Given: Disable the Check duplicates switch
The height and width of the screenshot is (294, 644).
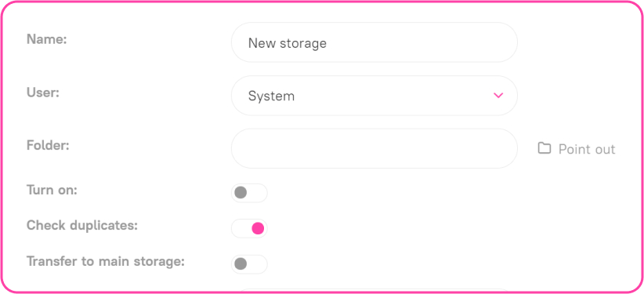Looking at the screenshot, I should click(249, 228).
